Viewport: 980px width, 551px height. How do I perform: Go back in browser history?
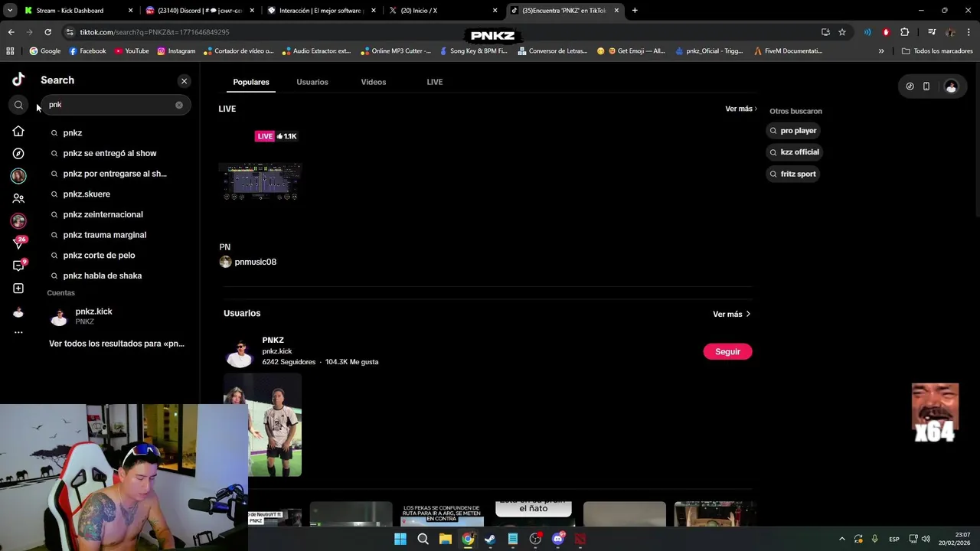(11, 32)
